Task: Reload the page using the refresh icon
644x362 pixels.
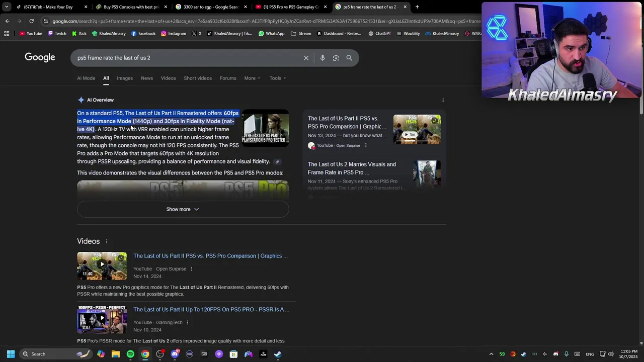Action: point(31,21)
